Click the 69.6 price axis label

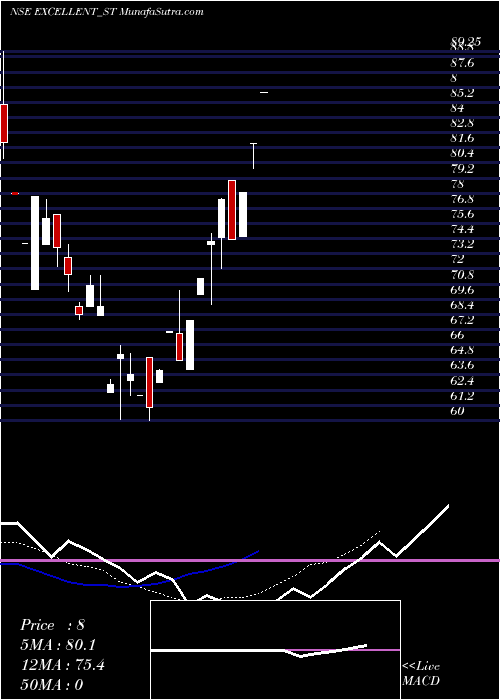462,290
